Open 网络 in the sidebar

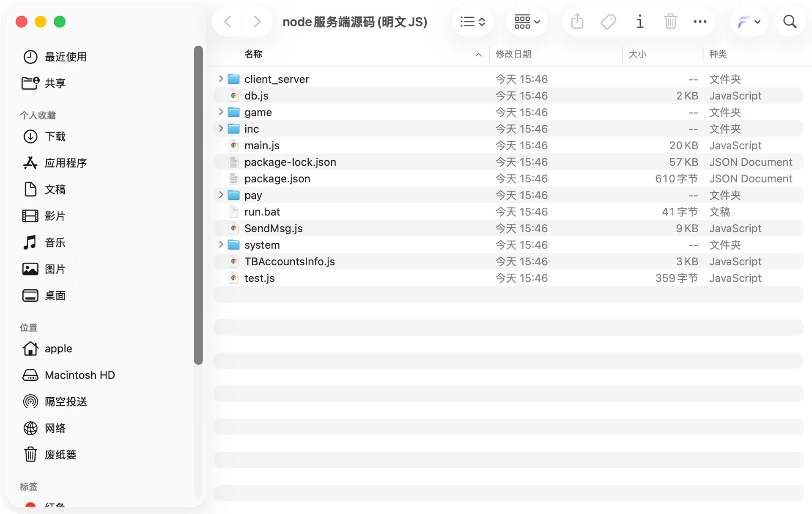(44, 428)
